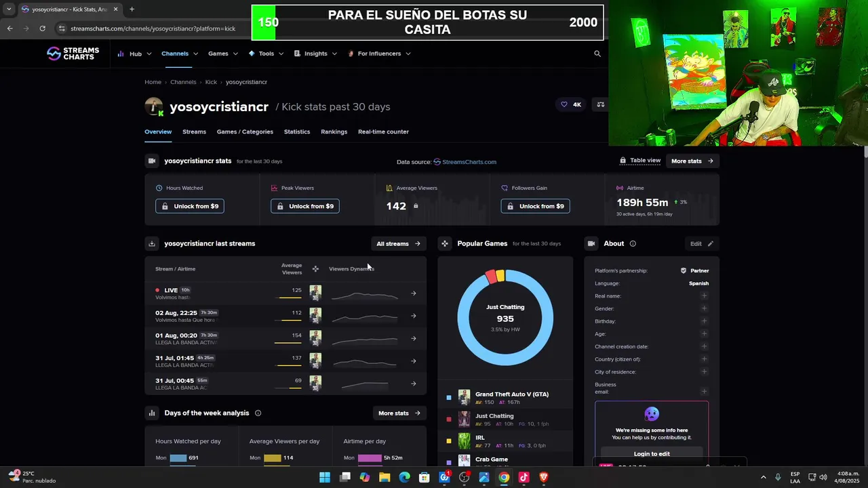This screenshot has height=488, width=868.
Task: Add Birthday info with plus icon
Action: coord(704,321)
